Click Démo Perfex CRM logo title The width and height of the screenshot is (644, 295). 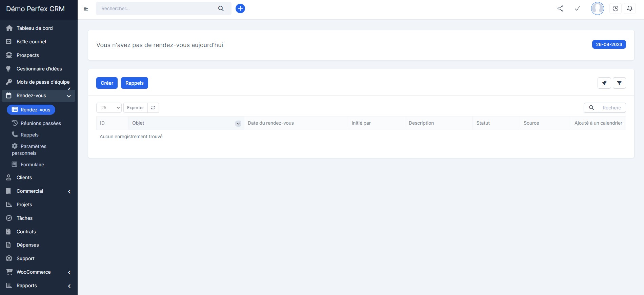[x=35, y=9]
